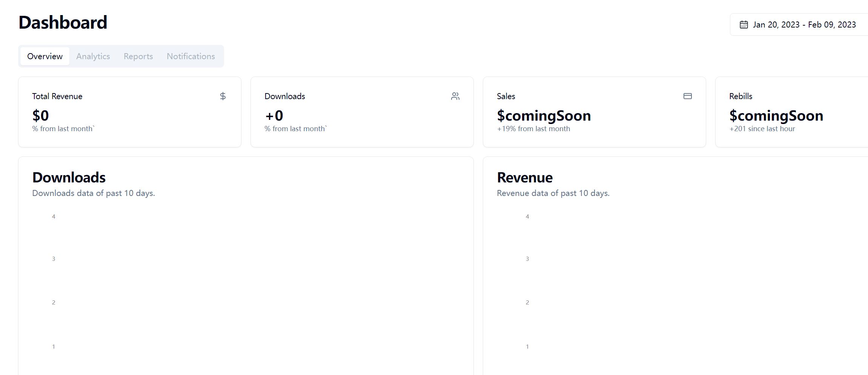Go to the Reports tab
Image resolution: width=868 pixels, height=375 pixels.
point(138,56)
